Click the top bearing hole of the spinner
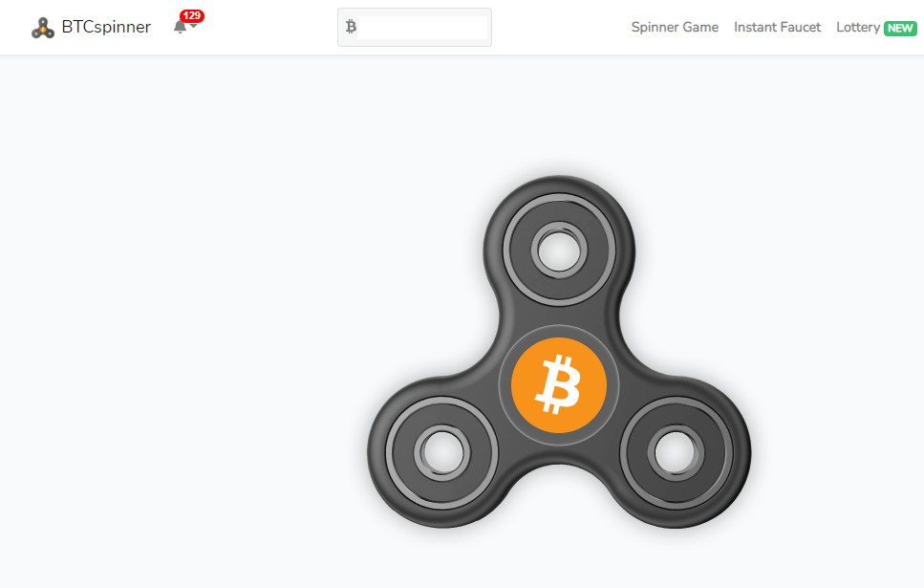Viewport: 924px width, 588px height. [559, 250]
